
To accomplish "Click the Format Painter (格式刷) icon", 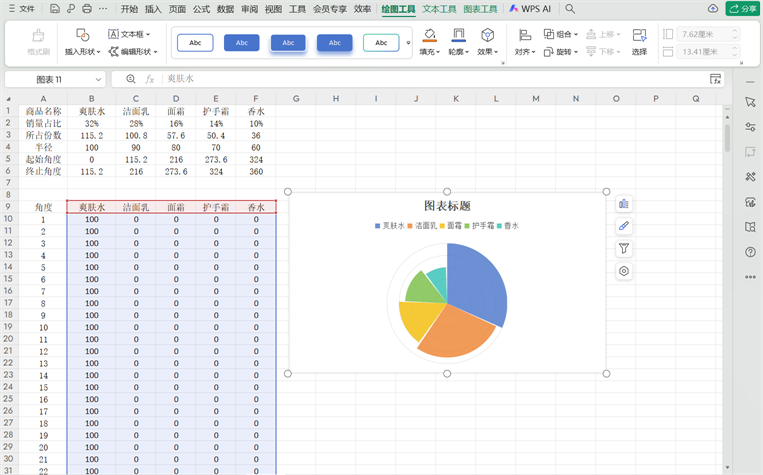I will pyautogui.click(x=40, y=41).
